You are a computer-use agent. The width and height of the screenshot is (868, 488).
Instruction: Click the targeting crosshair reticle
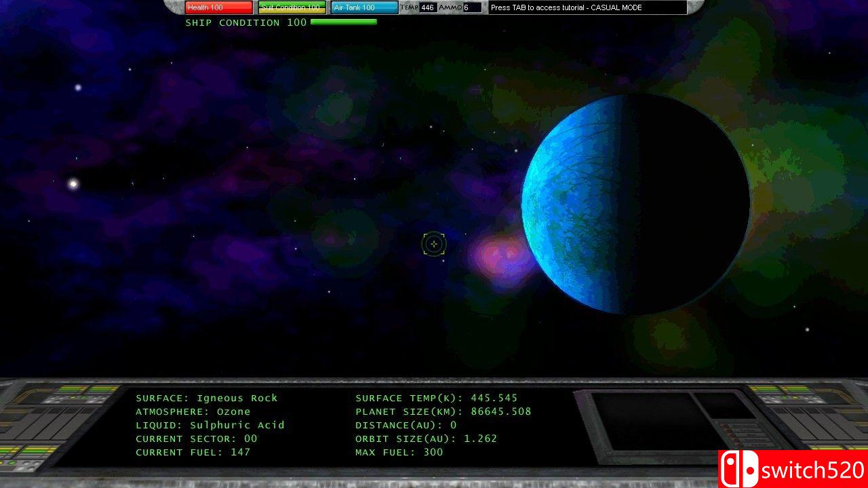pos(434,244)
